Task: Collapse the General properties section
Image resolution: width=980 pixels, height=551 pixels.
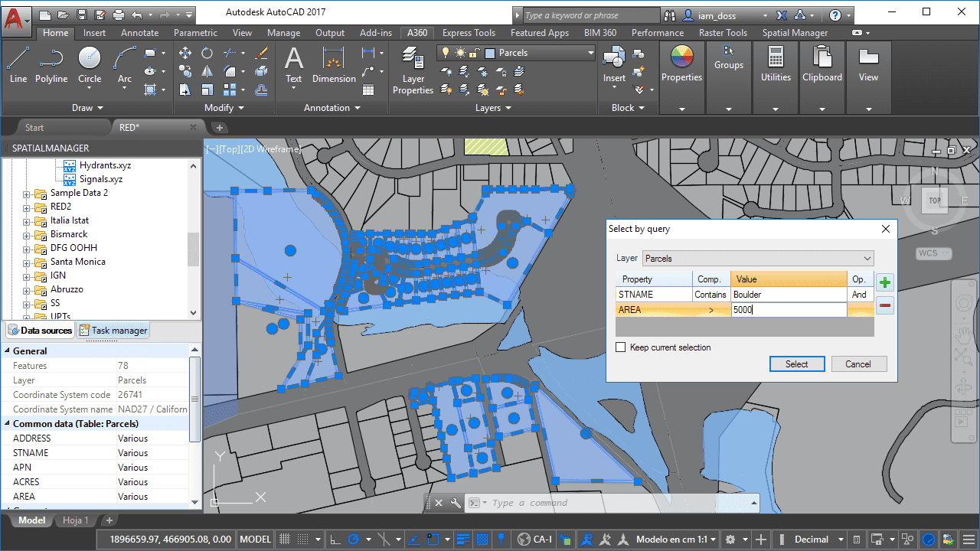Action: [x=8, y=351]
